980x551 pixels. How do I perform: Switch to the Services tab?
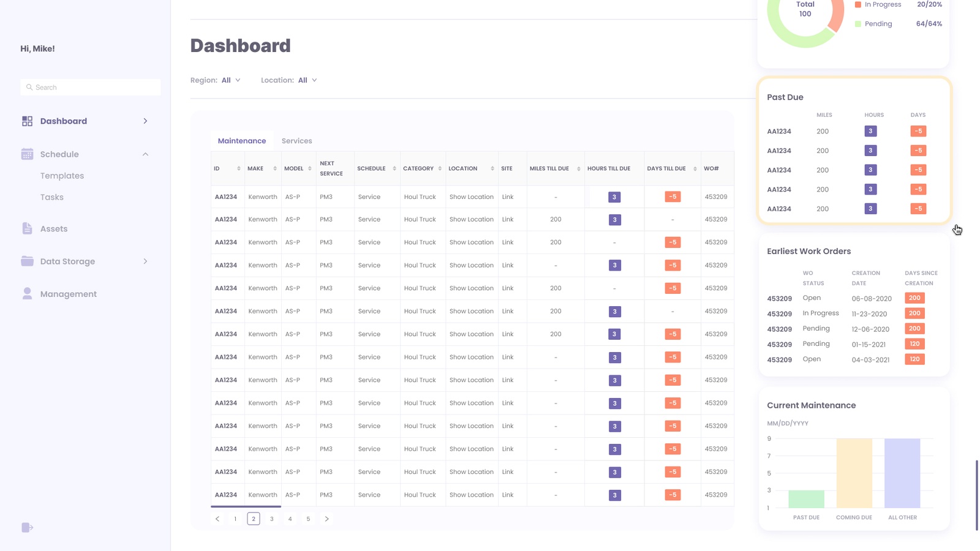(296, 141)
